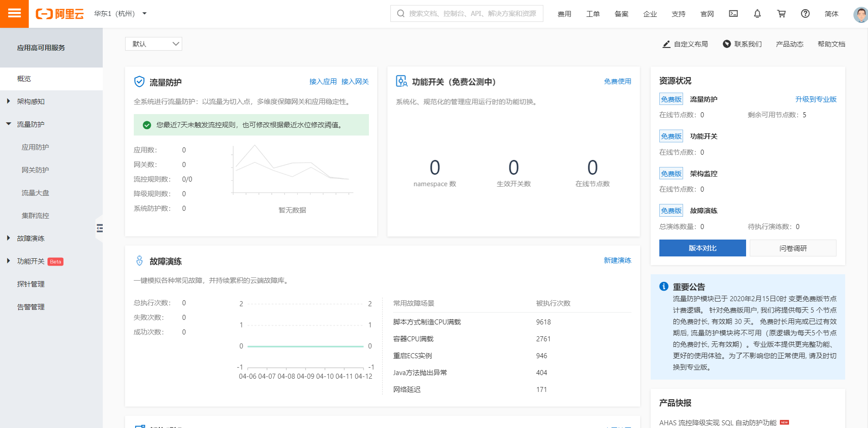Open the notification bell
The image size is (868, 428).
[757, 14]
